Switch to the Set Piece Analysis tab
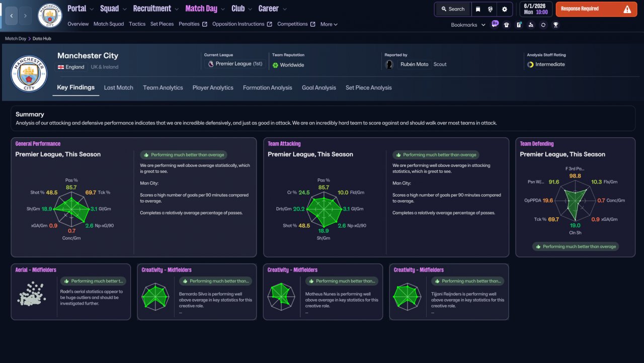644x363 pixels. pyautogui.click(x=368, y=87)
